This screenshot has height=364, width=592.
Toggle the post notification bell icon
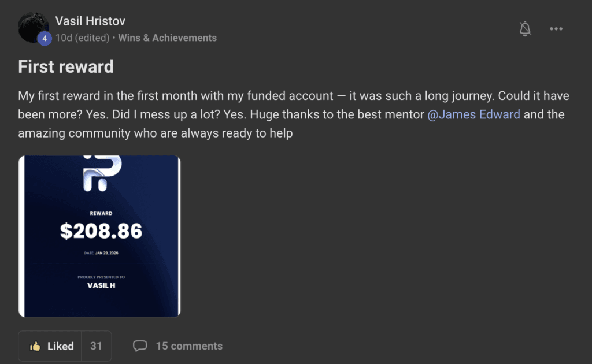point(525,29)
